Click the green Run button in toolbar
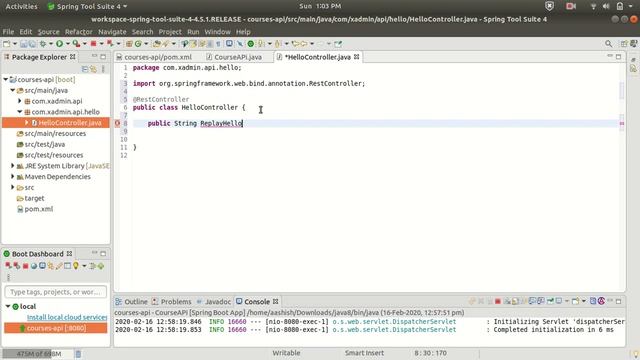The height and width of the screenshot is (360, 640). tap(60, 44)
